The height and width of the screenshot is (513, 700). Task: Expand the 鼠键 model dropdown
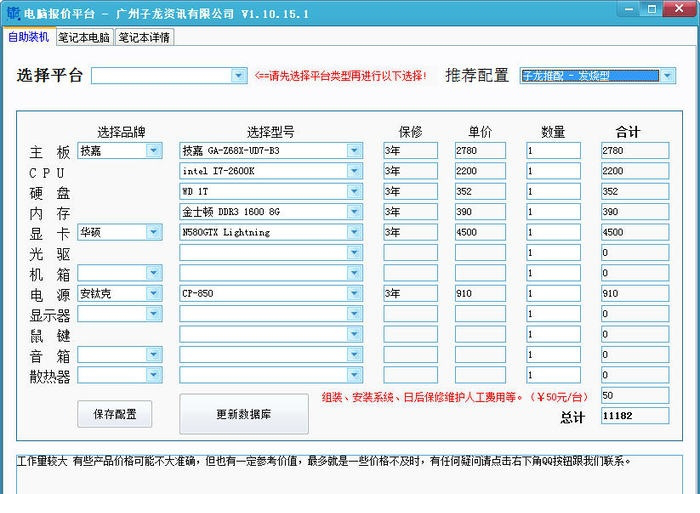[354, 334]
